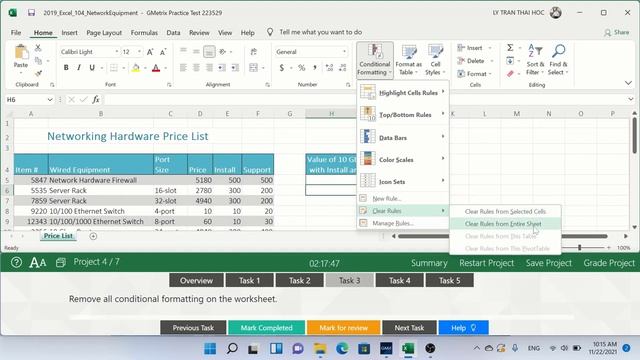Click the Clear eraser icon
The height and width of the screenshot is (360, 640).
510,74
